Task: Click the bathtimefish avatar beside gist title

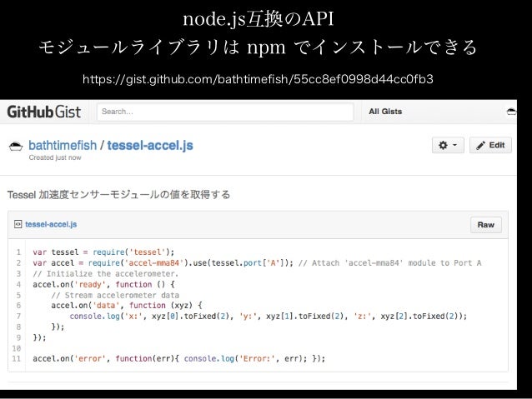Action: point(16,146)
